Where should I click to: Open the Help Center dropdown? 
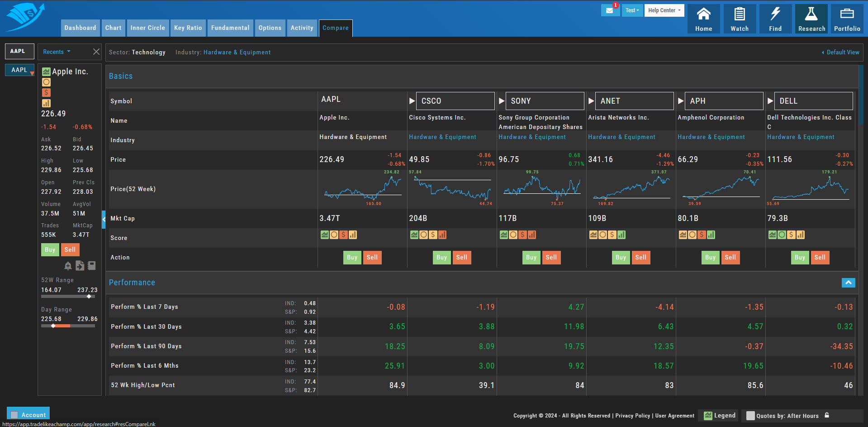tap(664, 10)
